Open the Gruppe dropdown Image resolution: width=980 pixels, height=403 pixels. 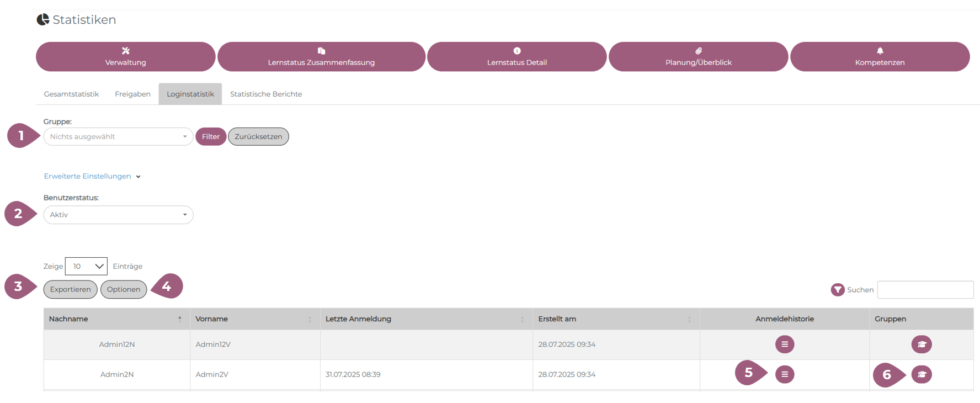118,137
